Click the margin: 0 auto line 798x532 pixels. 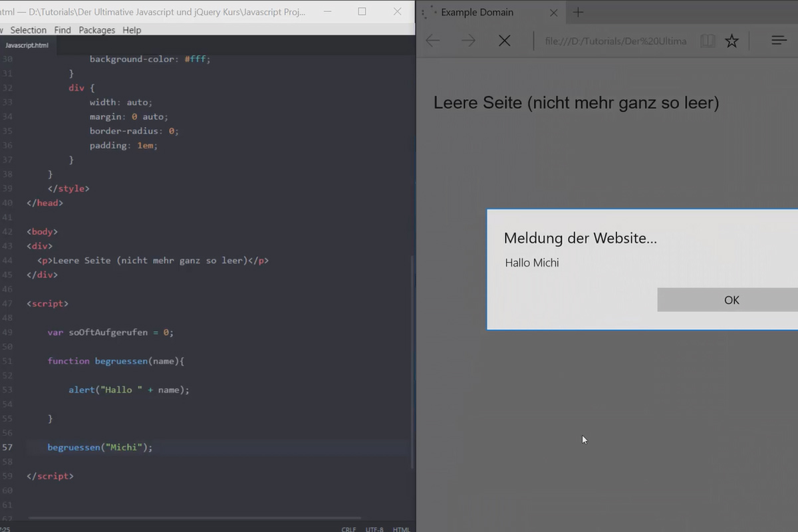(129, 117)
